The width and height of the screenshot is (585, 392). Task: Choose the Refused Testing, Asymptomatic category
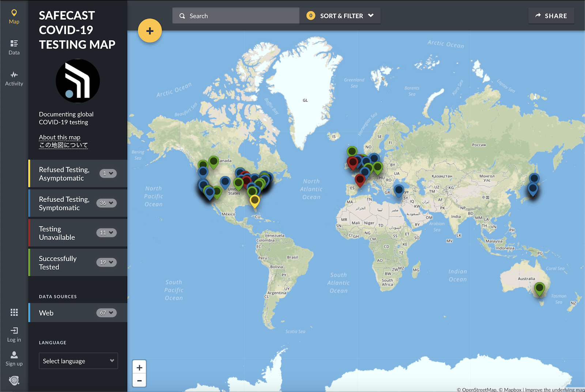[x=78, y=174]
